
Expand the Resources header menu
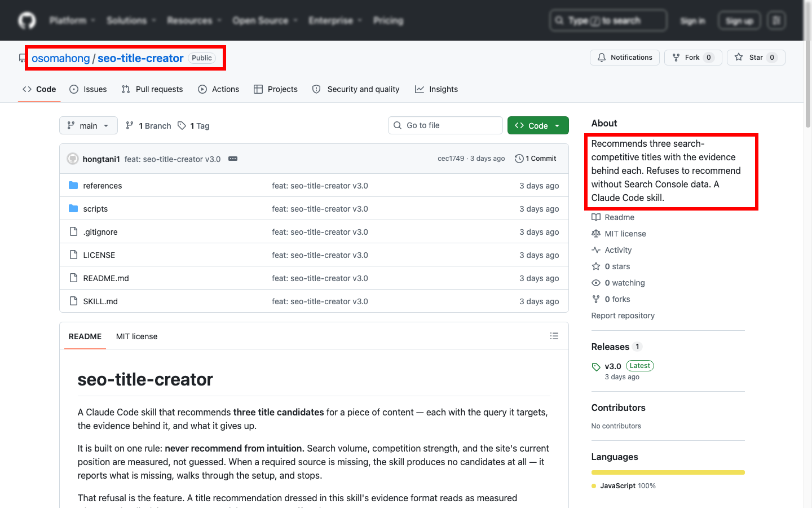click(x=194, y=21)
